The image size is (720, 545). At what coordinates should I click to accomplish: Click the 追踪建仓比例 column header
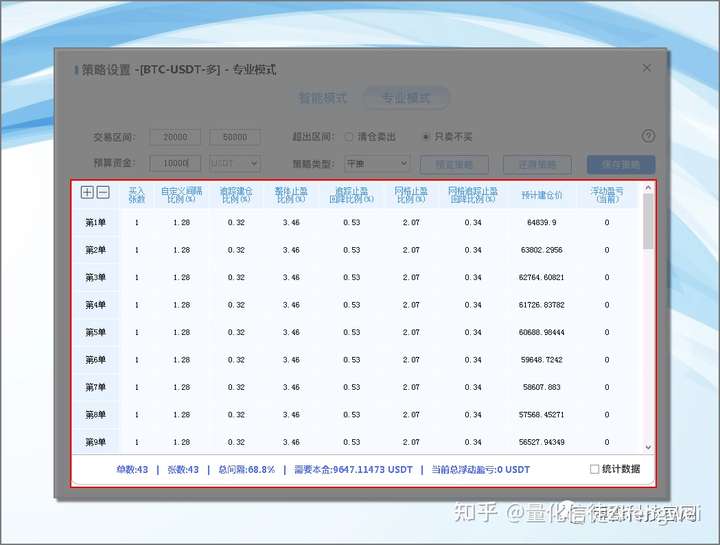coord(236,195)
